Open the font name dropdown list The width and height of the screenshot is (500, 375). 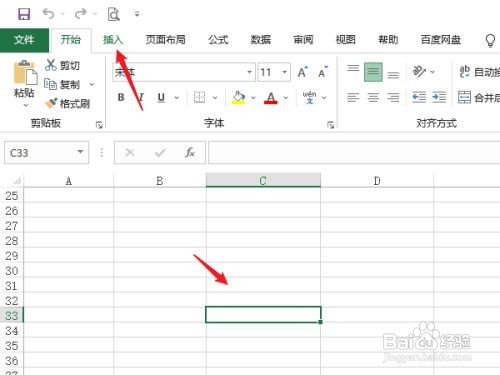(249, 72)
